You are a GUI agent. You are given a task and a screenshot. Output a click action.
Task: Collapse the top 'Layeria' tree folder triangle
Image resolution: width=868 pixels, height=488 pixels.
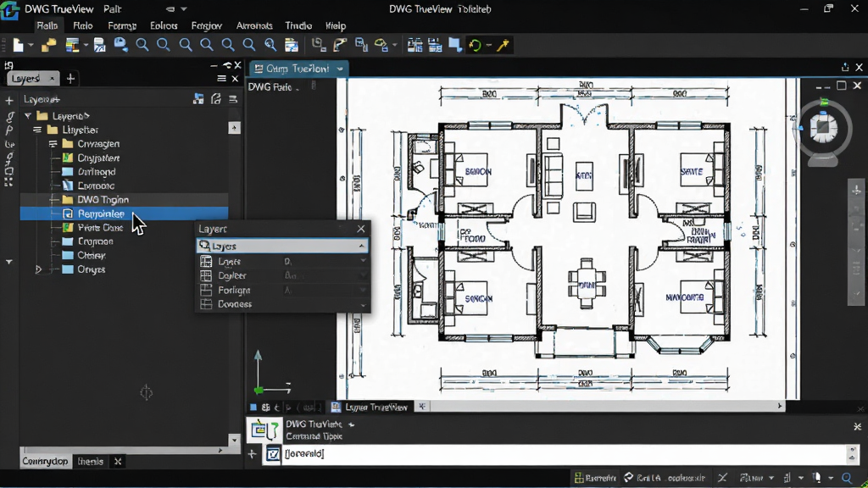coord(28,115)
